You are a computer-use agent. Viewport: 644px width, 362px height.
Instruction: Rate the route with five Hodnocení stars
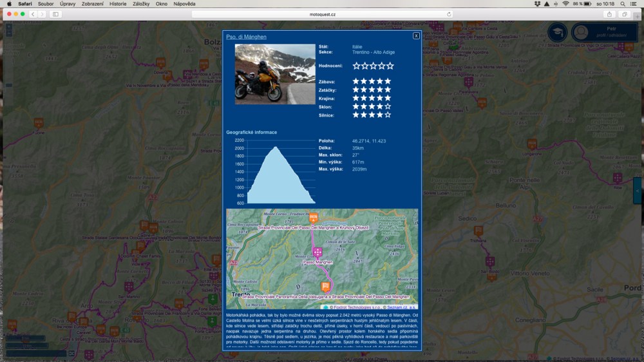(x=390, y=66)
